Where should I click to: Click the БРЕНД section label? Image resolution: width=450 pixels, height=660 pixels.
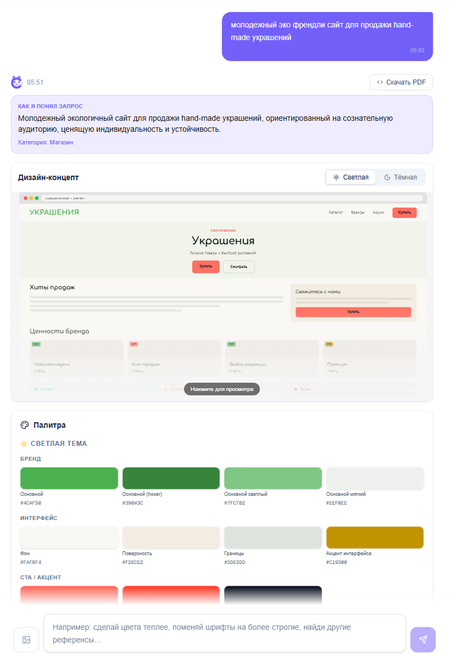30,459
